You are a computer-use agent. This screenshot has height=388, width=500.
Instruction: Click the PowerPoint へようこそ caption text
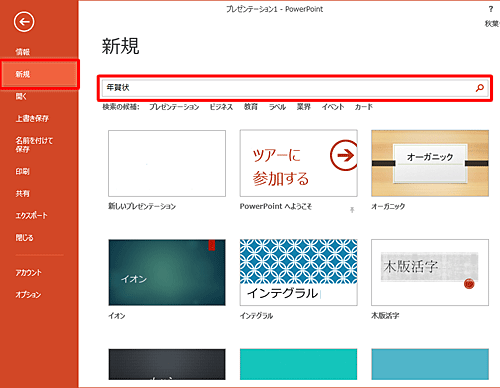pos(276,206)
